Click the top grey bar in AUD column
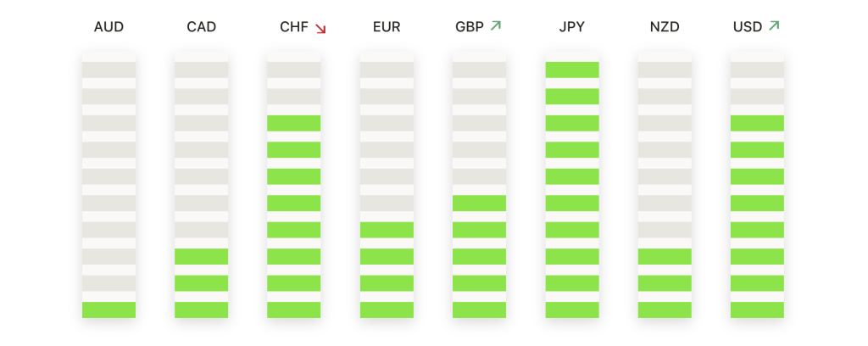Screen dimensions: 868x346 pyautogui.click(x=109, y=70)
